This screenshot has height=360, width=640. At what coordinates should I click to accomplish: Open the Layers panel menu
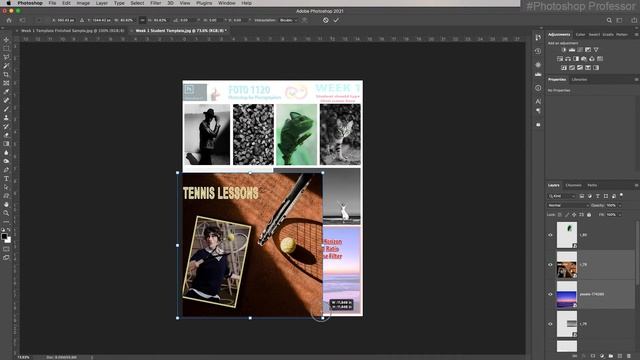(x=636, y=185)
